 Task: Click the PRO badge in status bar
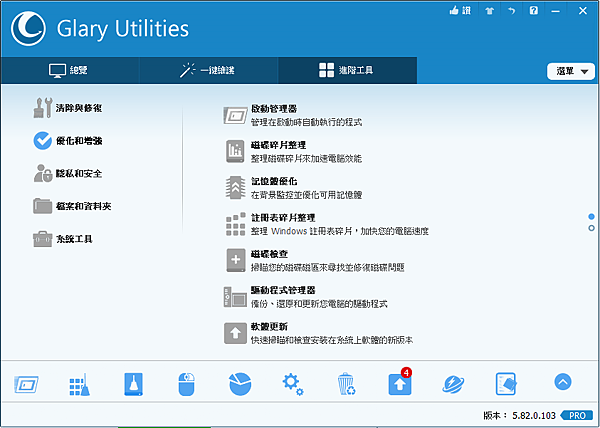tap(578, 415)
